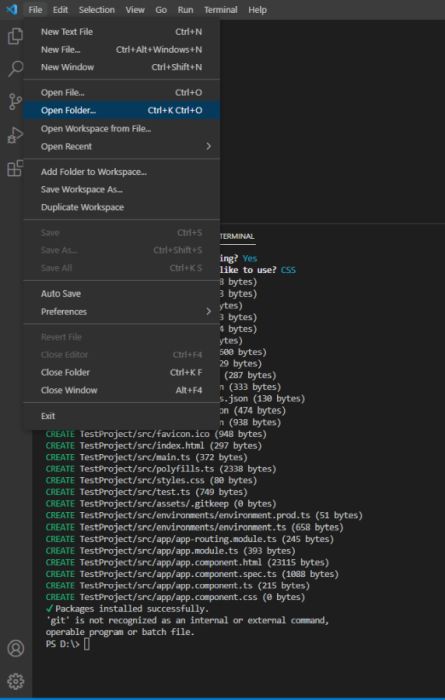Click 'Packages installed successfully.' message
Screen dimensions: 445x700
point(132,609)
